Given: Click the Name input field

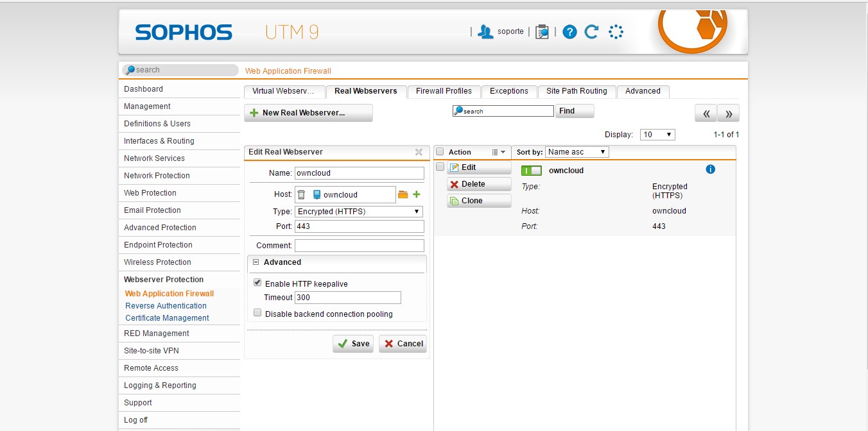Looking at the screenshot, I should pos(360,173).
